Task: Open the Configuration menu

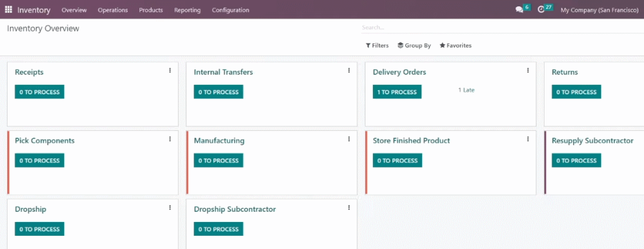Action: (x=230, y=10)
